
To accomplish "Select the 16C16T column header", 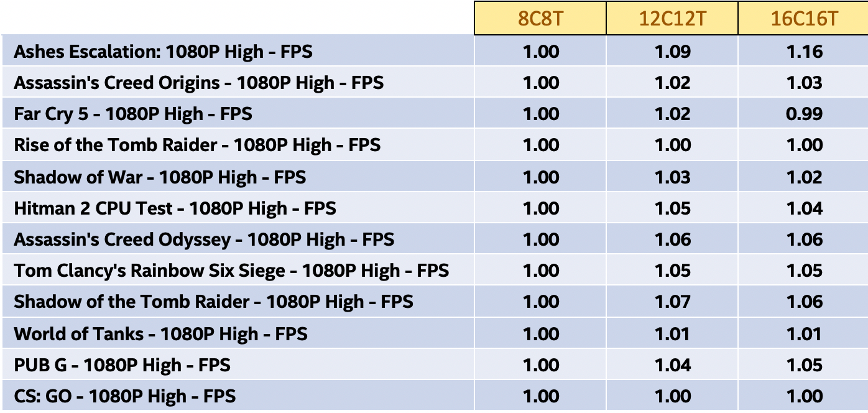I will pos(804,18).
